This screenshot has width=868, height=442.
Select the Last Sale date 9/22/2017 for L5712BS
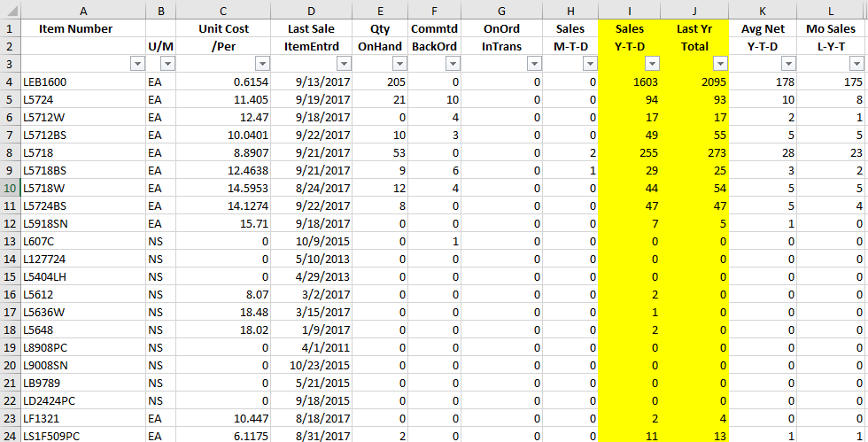click(x=312, y=136)
